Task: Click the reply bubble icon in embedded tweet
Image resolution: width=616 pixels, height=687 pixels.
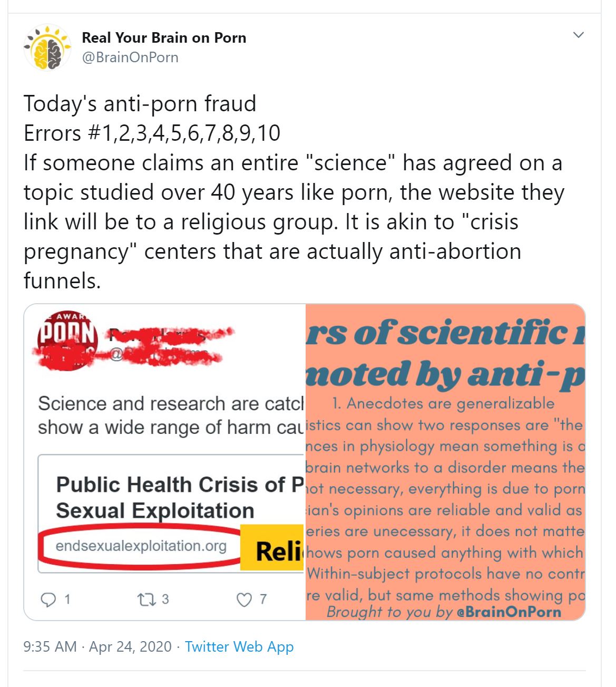Action: 48,599
